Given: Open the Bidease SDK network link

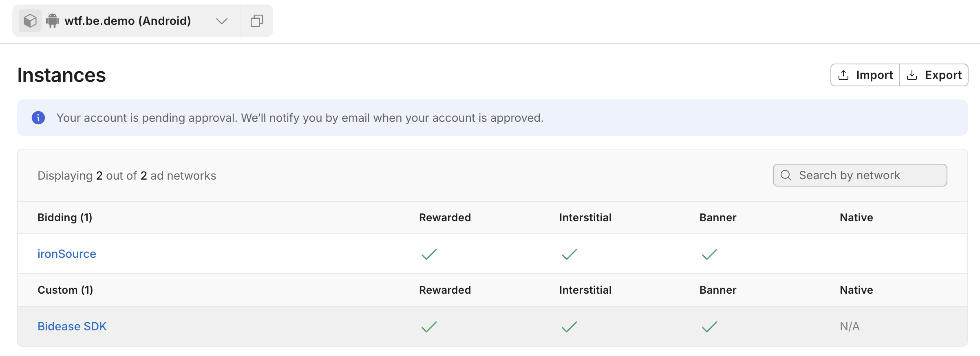Looking at the screenshot, I should tap(72, 326).
